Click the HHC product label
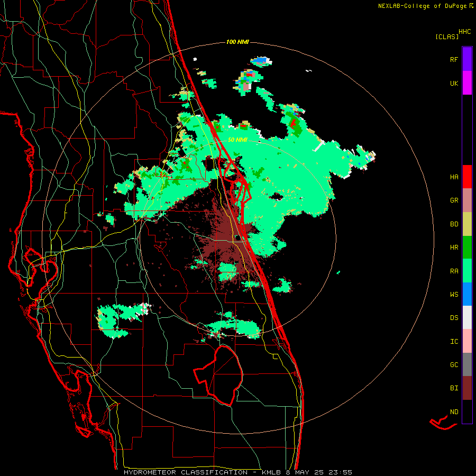The height and width of the screenshot is (476, 476). 465,32
